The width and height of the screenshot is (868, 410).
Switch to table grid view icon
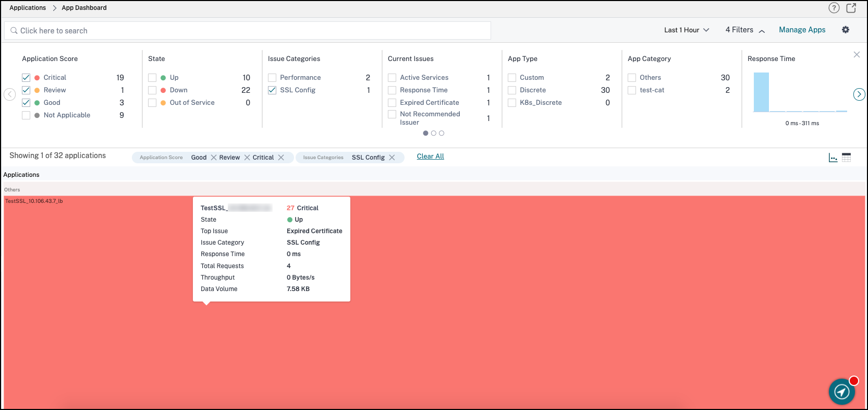(847, 158)
